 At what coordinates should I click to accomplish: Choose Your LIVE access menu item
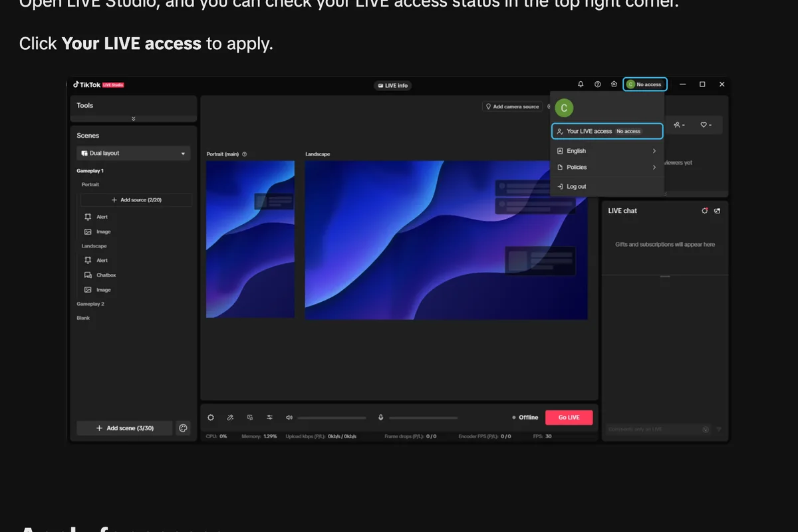point(607,131)
